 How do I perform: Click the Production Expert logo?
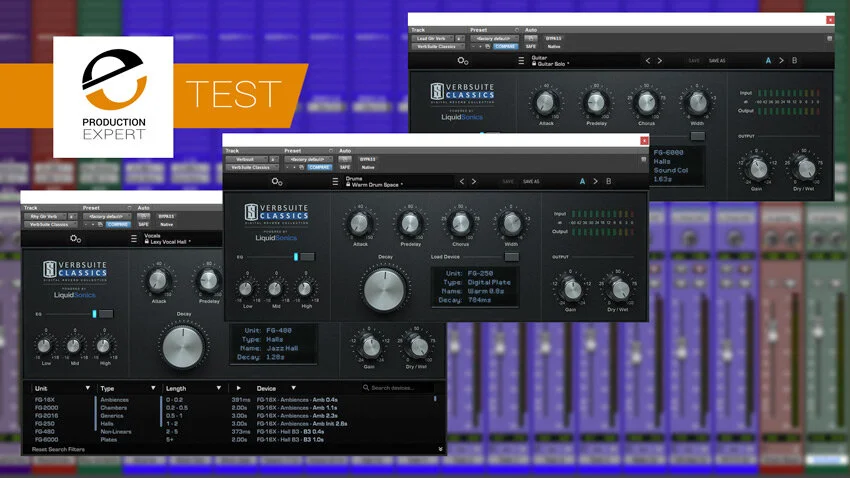113,97
